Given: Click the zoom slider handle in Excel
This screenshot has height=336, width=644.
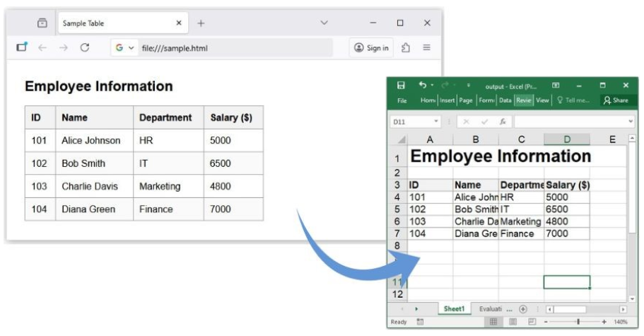Looking at the screenshot, I should coord(578,322).
